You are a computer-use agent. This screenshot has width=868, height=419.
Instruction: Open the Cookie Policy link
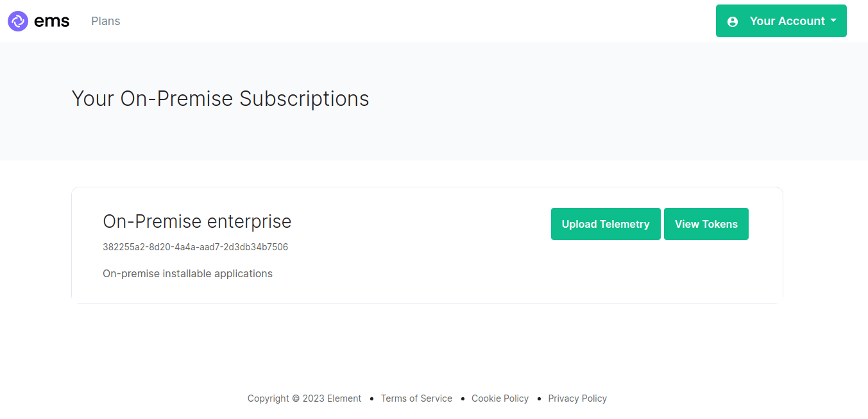coord(500,398)
